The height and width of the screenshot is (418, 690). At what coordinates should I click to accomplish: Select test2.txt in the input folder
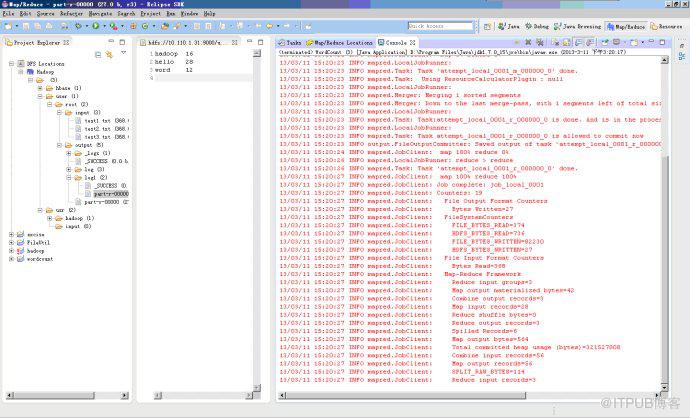coord(101,129)
